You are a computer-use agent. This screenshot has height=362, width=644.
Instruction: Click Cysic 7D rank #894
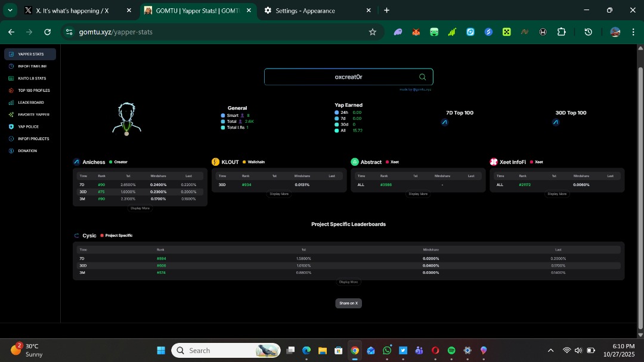tap(161, 258)
